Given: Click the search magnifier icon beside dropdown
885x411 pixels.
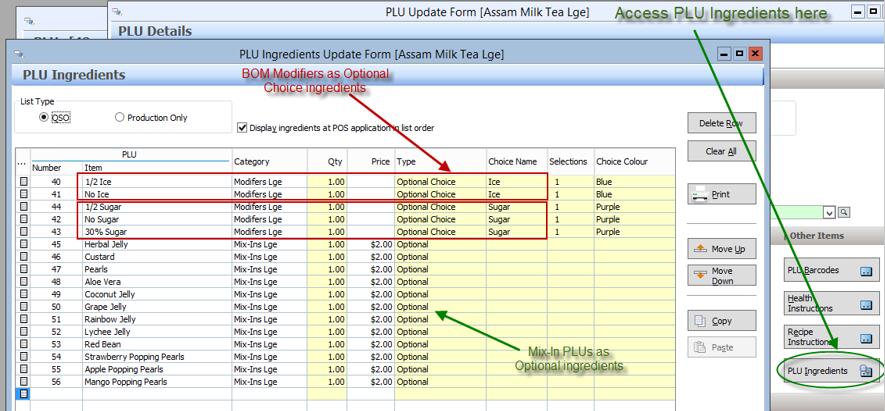Looking at the screenshot, I should click(x=843, y=212).
